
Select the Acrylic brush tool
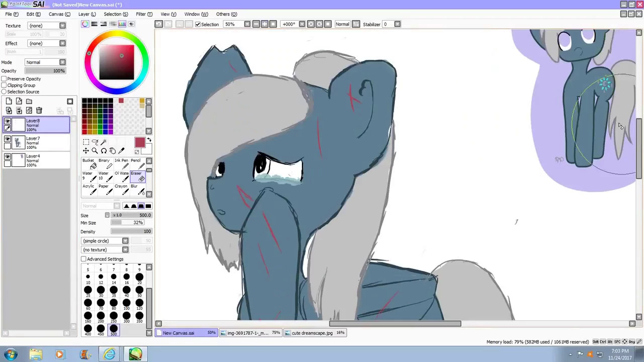coord(89,189)
